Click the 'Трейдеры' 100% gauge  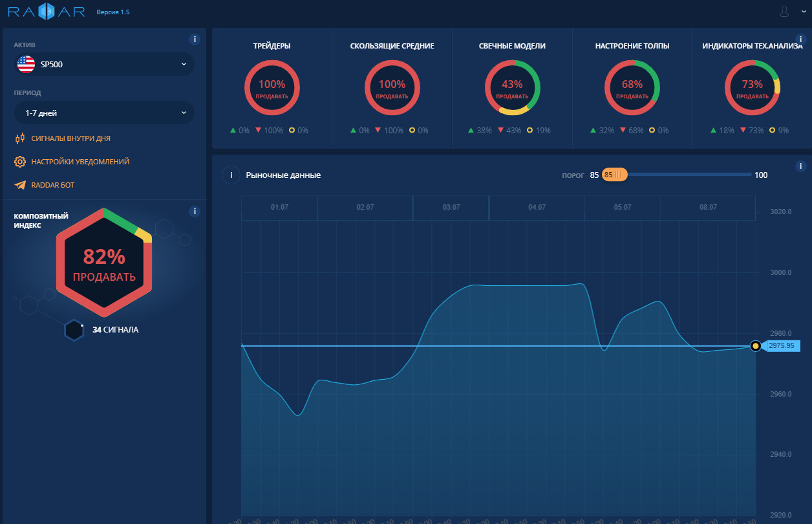point(272,88)
